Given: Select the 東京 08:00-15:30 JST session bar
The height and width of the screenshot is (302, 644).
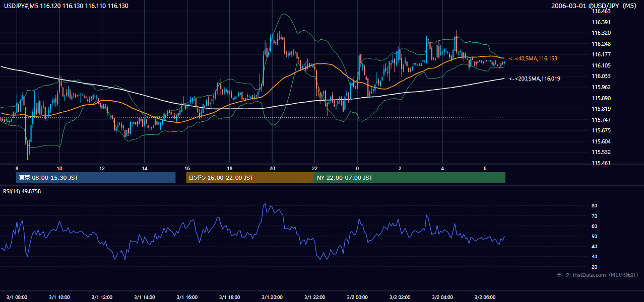Looking at the screenshot, I should pyautogui.click(x=96, y=178).
